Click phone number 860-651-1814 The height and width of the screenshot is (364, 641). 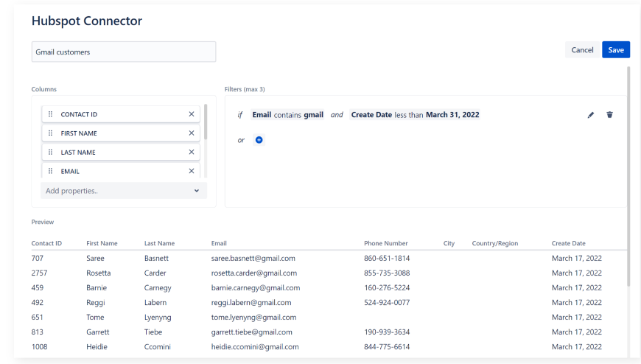pos(387,258)
